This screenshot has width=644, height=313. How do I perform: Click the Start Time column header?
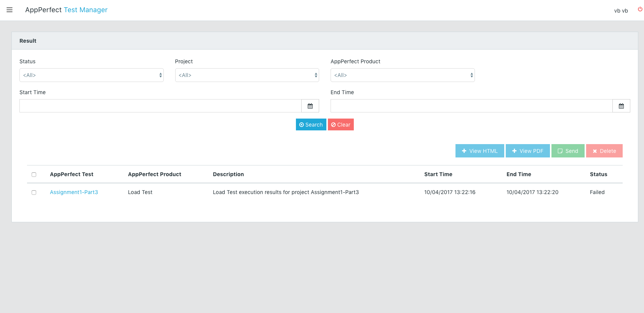click(438, 174)
